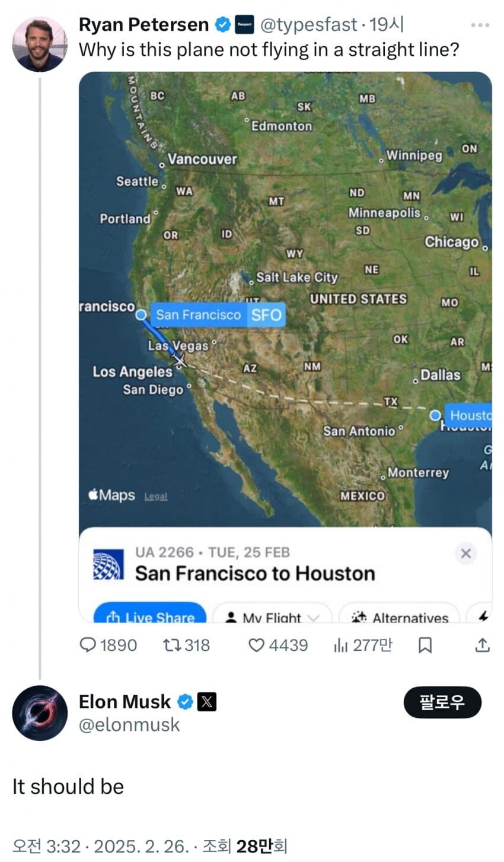Screen dimensions: 504x862
Task: Click the San Francisco SFO map label
Action: click(x=219, y=314)
